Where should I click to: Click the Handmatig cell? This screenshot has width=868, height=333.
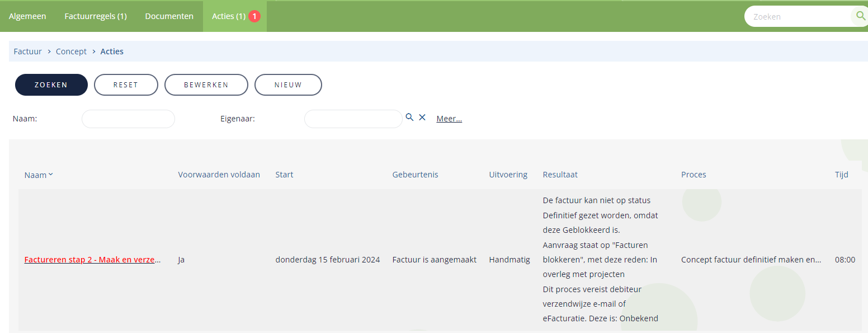510,260
